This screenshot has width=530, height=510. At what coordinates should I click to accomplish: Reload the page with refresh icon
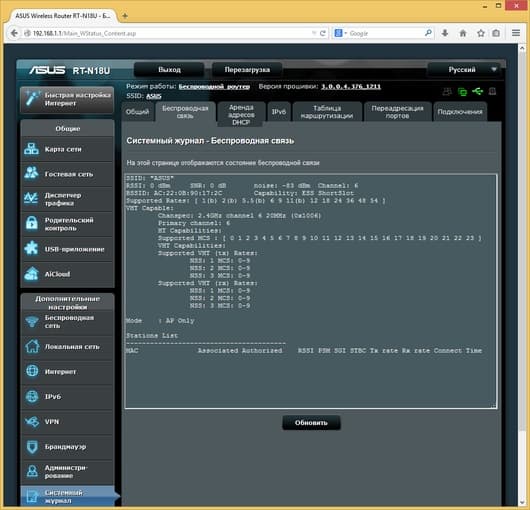[323, 33]
